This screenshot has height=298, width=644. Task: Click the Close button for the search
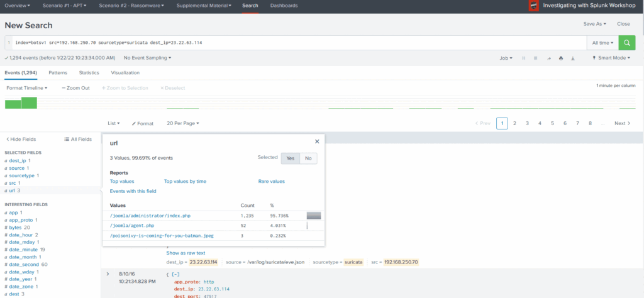623,25
